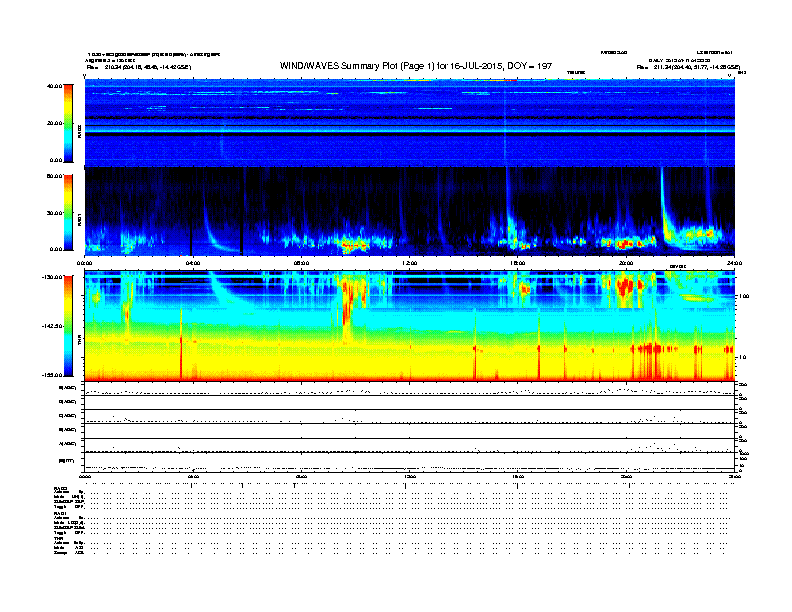Select the 60.00 label on RAD1 scale
Image resolution: width=792 pixels, height=612 pixels.
[x=55, y=176]
